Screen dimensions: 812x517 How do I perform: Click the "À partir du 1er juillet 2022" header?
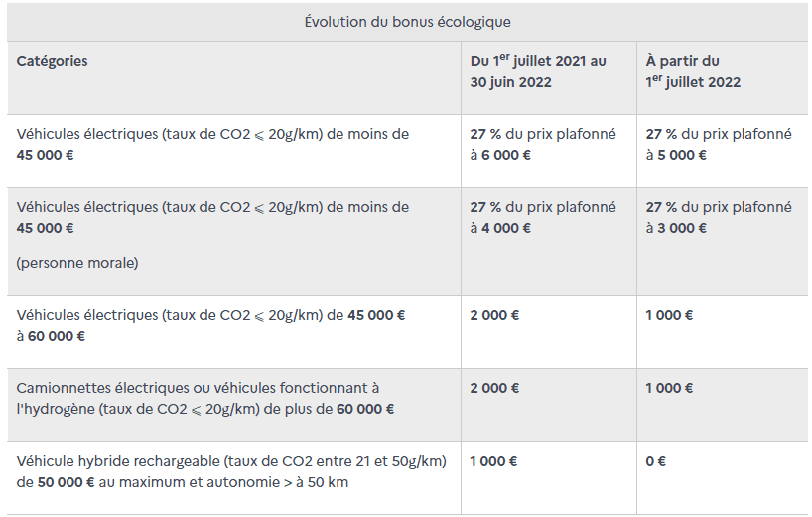[x=693, y=71]
